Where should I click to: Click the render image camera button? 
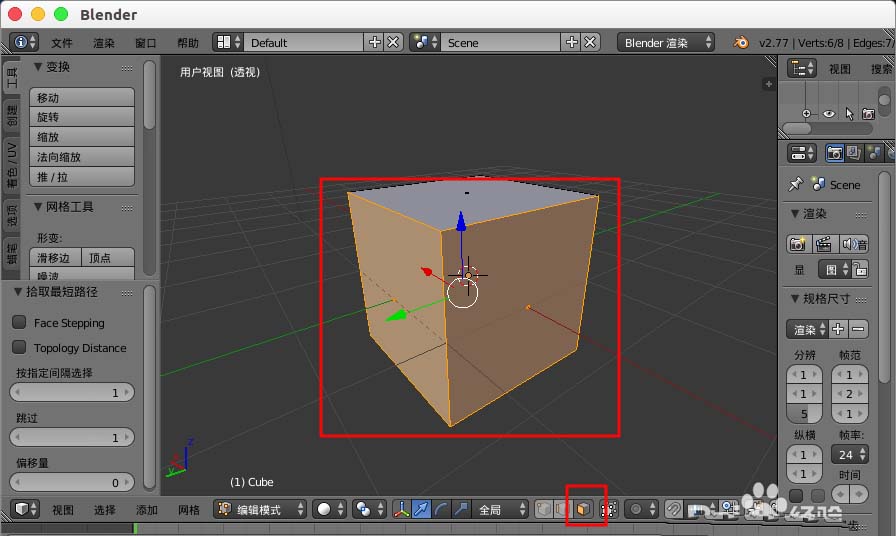[798, 245]
